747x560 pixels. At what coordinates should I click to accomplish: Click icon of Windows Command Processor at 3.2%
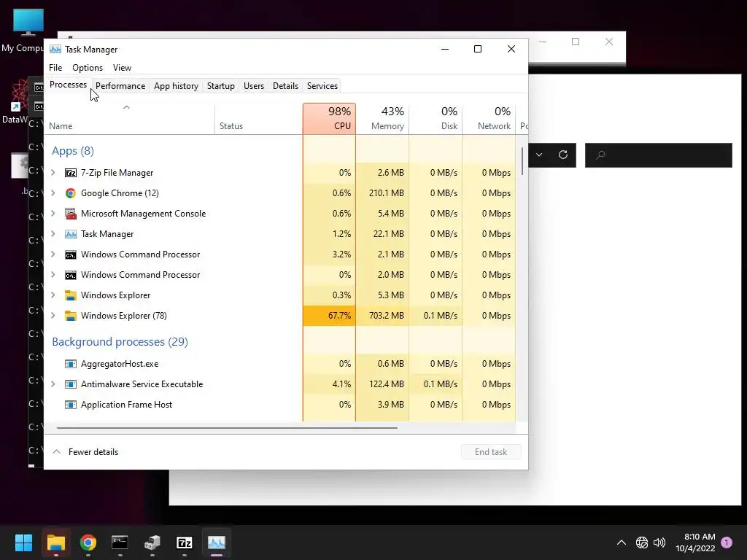(71, 254)
